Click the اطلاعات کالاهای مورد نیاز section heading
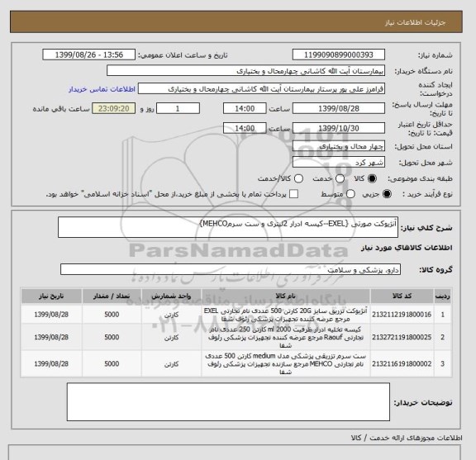The image size is (476, 460). pyautogui.click(x=407, y=248)
